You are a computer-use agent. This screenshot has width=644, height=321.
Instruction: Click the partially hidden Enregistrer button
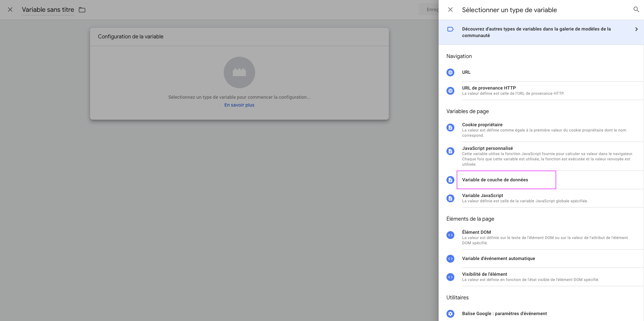[429, 10]
